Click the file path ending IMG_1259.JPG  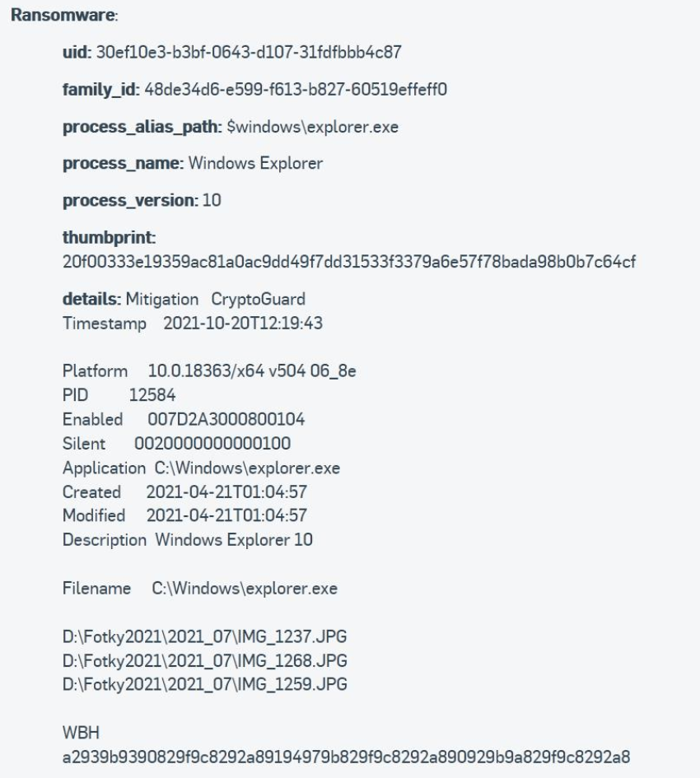204,684
